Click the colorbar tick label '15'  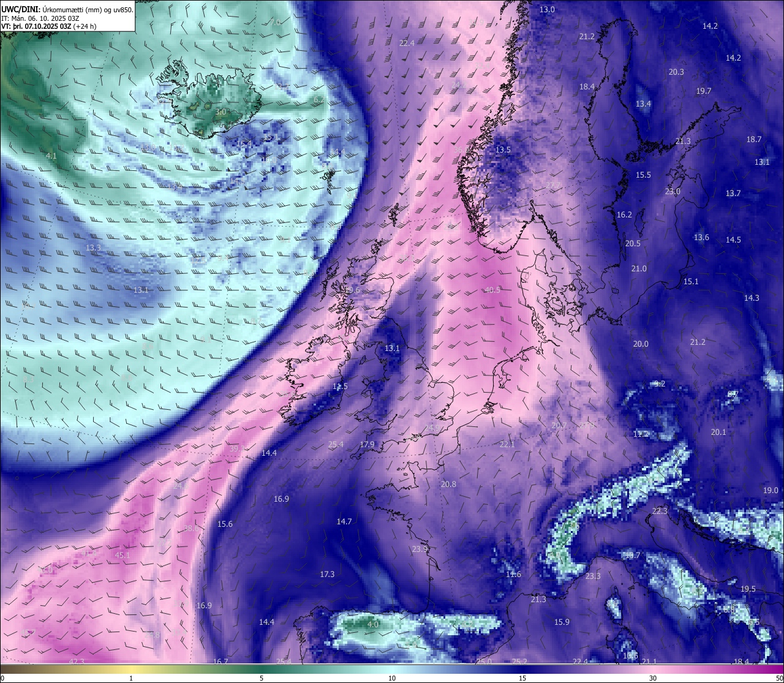pyautogui.click(x=522, y=678)
